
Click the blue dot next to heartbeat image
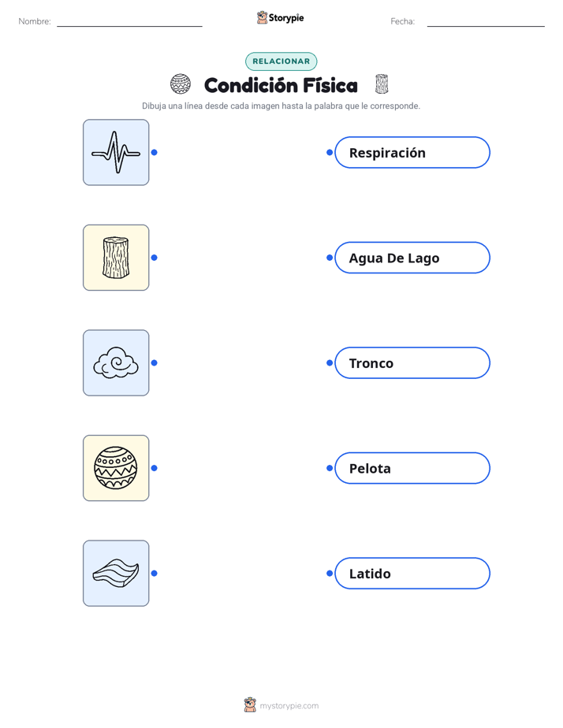click(155, 152)
